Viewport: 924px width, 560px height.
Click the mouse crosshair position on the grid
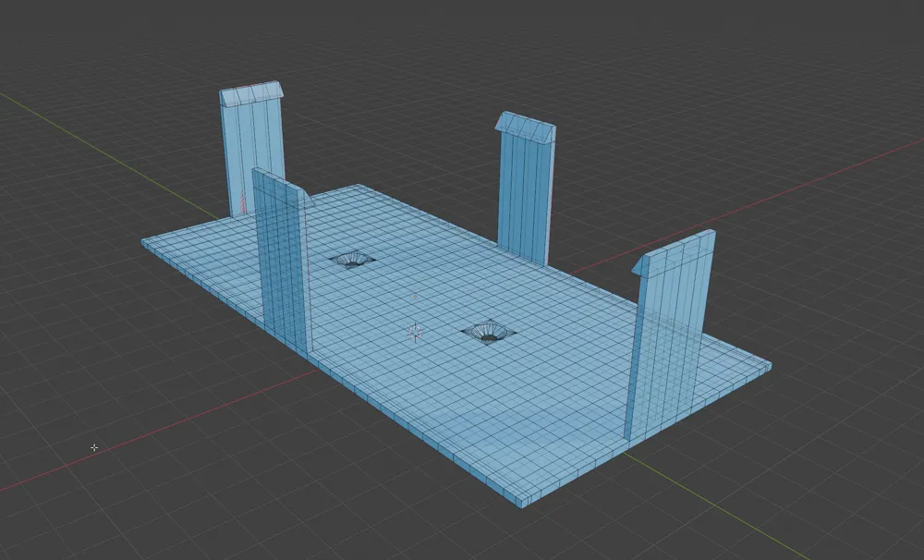pyautogui.click(x=94, y=447)
